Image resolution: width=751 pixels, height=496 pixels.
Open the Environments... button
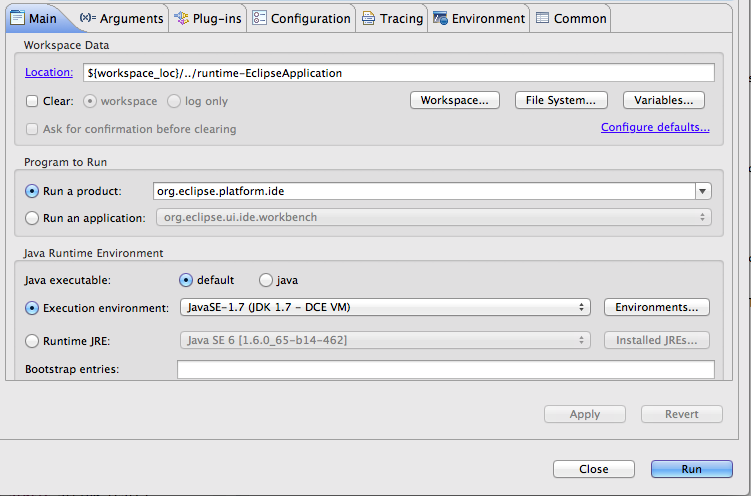[x=657, y=308]
